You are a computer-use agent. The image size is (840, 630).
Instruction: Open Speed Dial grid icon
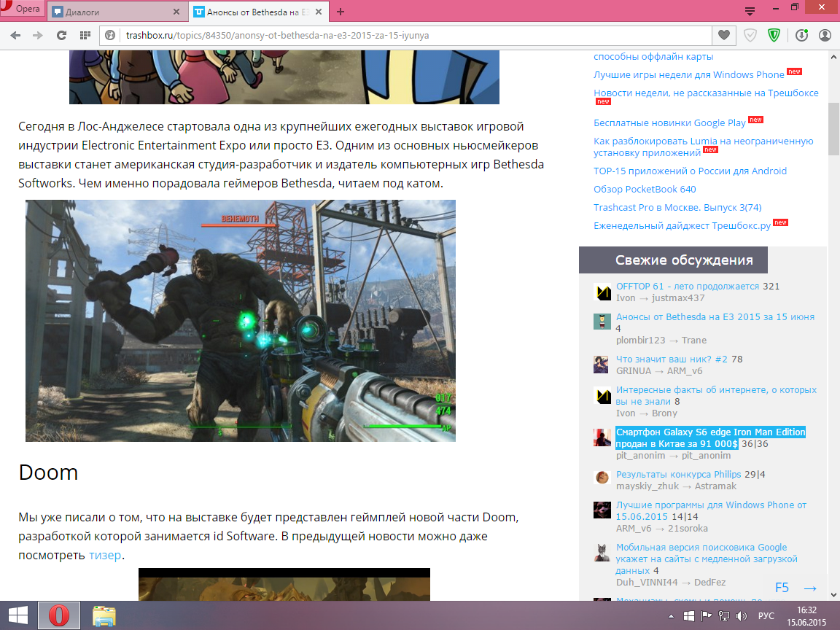pyautogui.click(x=85, y=35)
